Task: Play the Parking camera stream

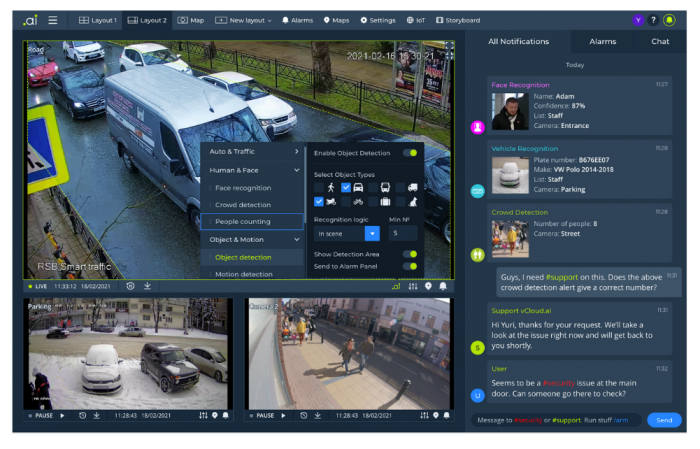Action: [x=62, y=416]
